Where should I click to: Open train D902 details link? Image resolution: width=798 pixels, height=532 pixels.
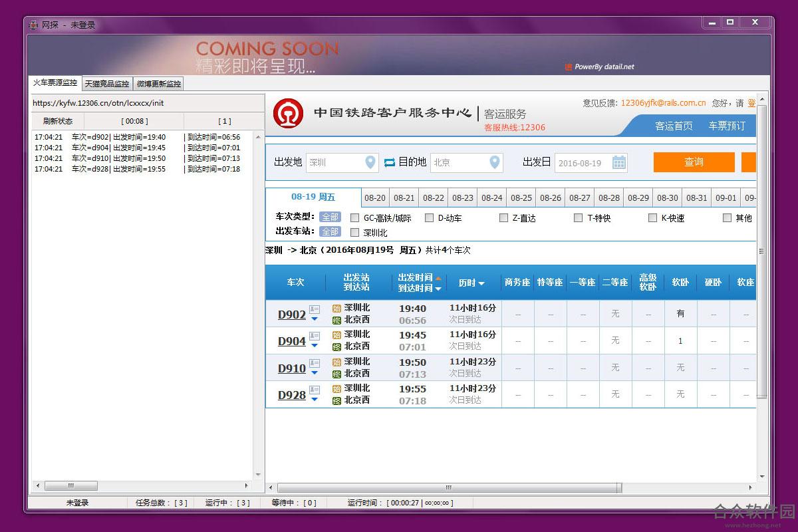point(292,315)
